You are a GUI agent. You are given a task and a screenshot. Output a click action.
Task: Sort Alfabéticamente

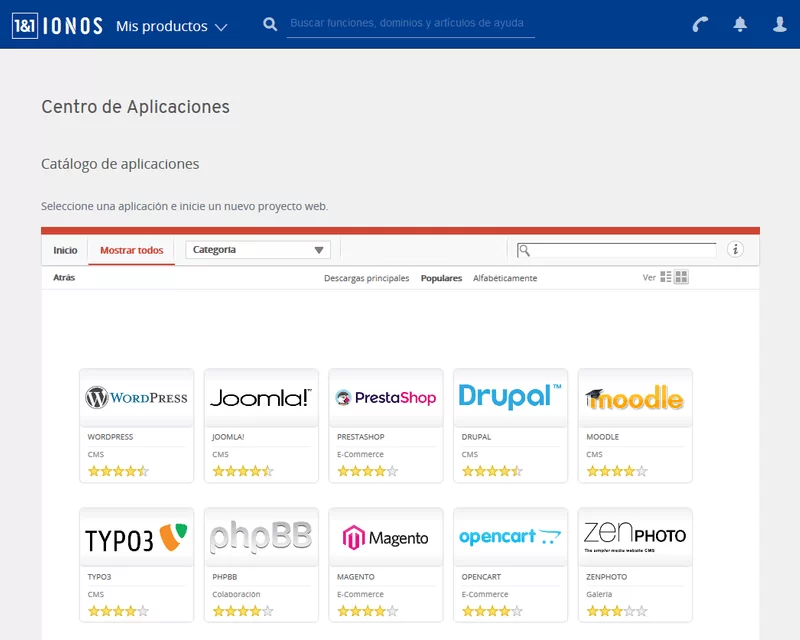[x=505, y=278]
